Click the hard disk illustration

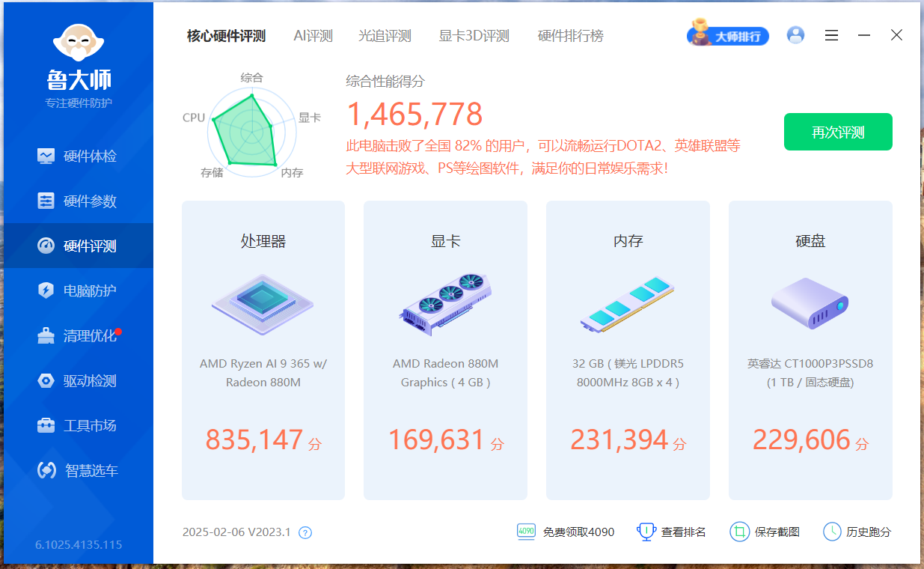click(810, 303)
